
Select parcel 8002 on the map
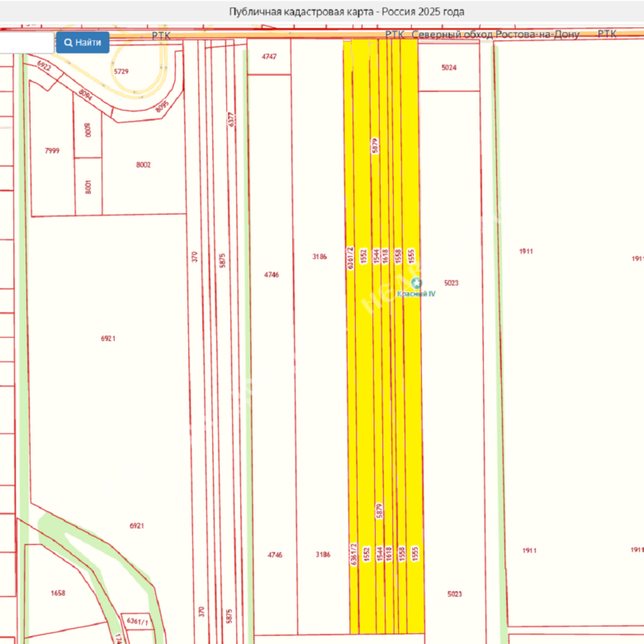144,165
